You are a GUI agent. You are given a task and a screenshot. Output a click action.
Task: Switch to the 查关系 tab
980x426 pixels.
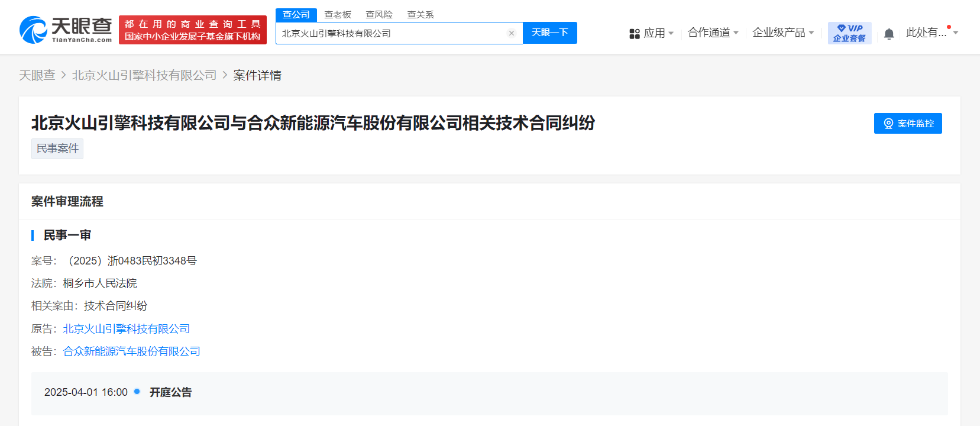(x=421, y=15)
